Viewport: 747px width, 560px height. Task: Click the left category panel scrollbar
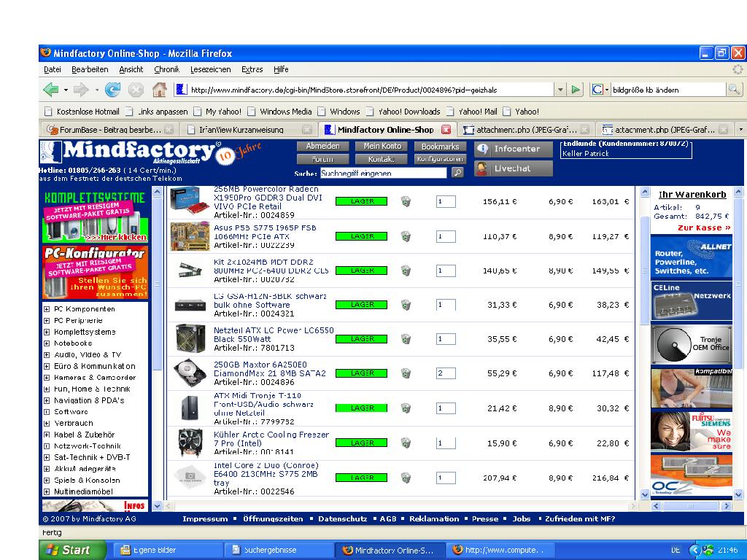coord(157,284)
